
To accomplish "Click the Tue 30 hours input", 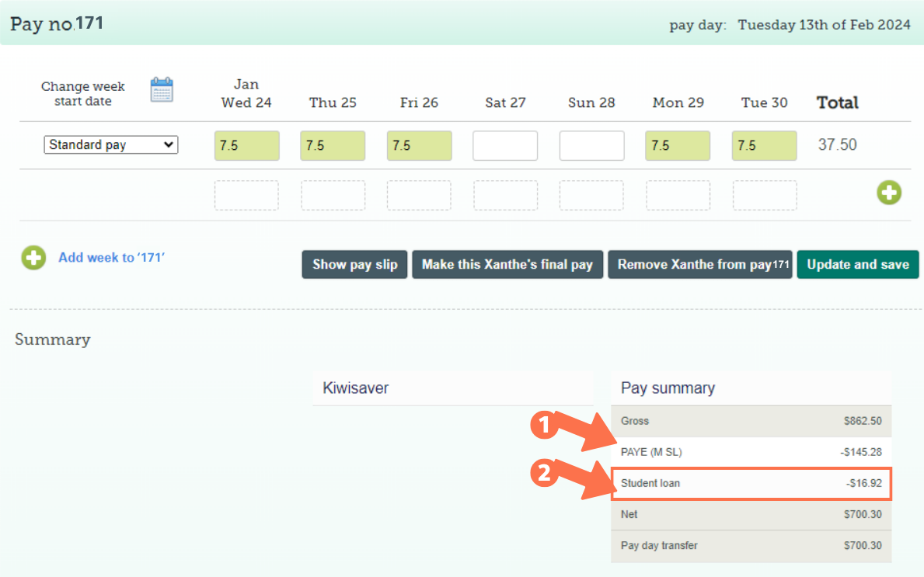I will coord(764,146).
